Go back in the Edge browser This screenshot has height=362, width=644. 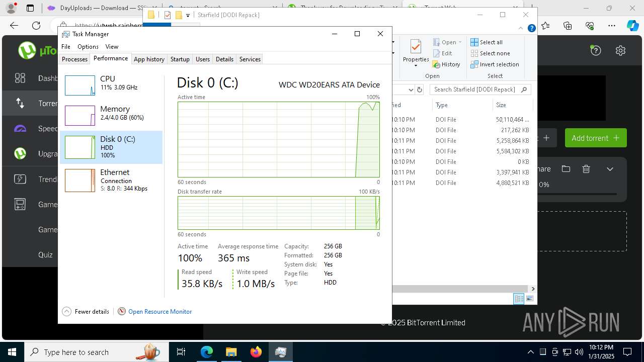tap(14, 25)
